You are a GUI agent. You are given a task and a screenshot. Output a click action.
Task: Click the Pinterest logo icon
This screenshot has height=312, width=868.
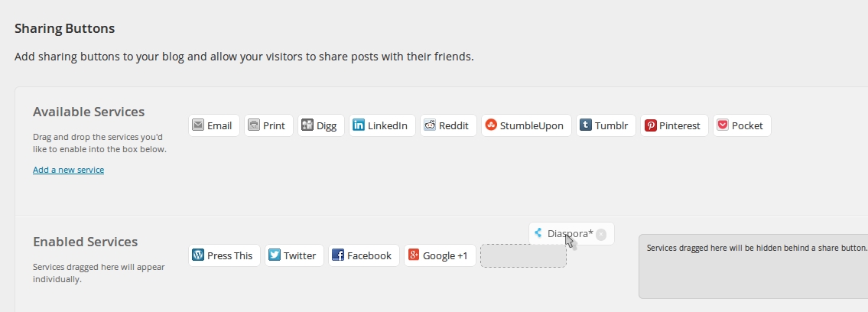(x=650, y=125)
